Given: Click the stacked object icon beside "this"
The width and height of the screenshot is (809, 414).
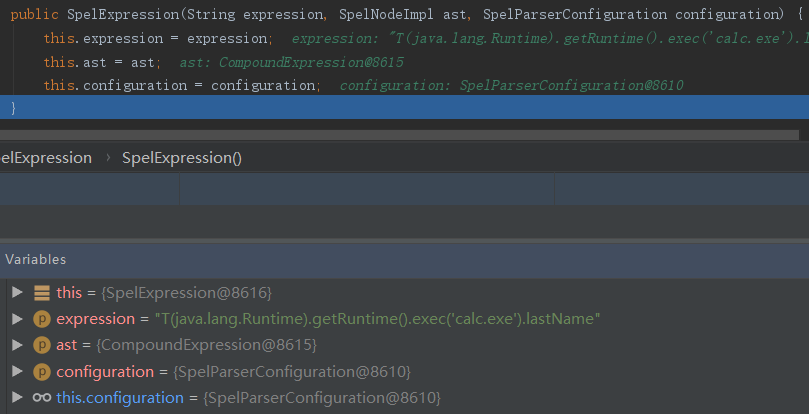Looking at the screenshot, I should point(41,292).
